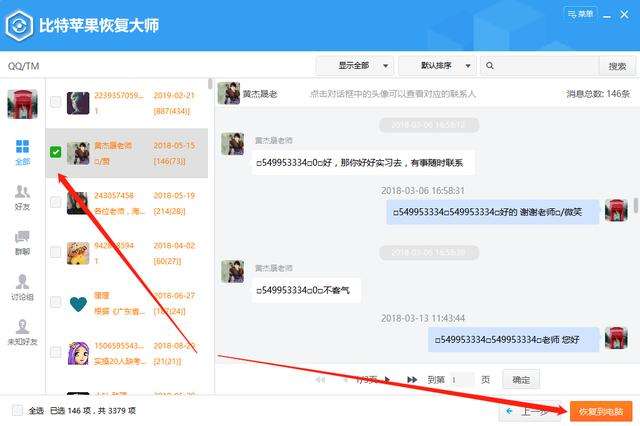Click own avatar beside '谢谢老师' message

coord(616,211)
